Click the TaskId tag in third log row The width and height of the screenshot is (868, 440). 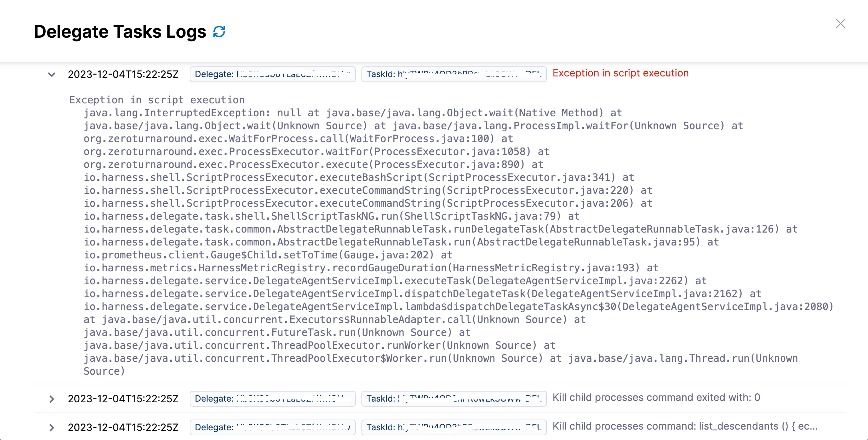[x=454, y=427]
